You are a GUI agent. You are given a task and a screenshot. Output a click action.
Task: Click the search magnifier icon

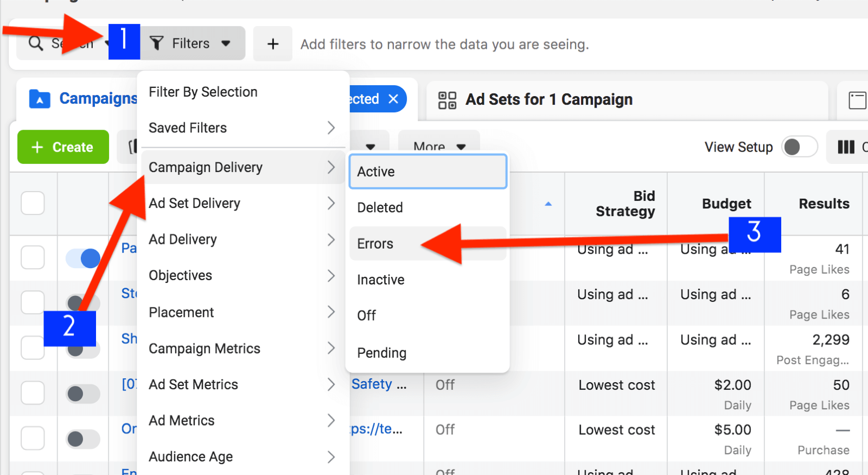coord(36,43)
